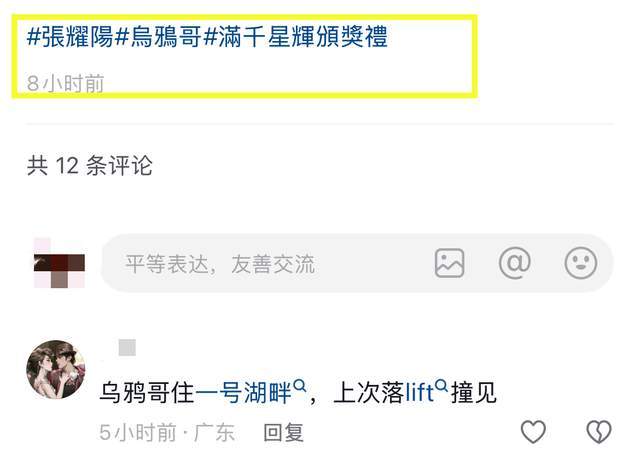Like the comment with heart icon
The image size is (640, 455).
pos(533,432)
